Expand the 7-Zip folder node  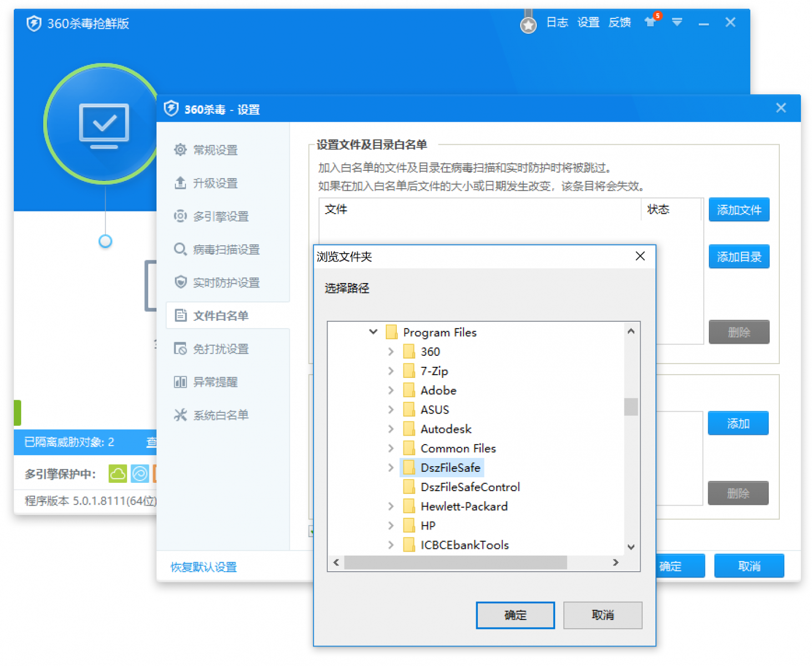tap(391, 371)
